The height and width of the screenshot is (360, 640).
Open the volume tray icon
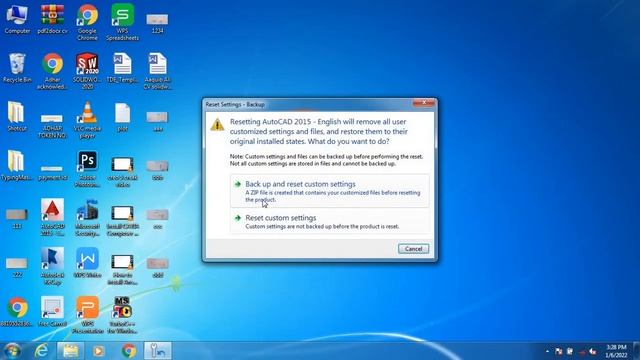coord(593,351)
